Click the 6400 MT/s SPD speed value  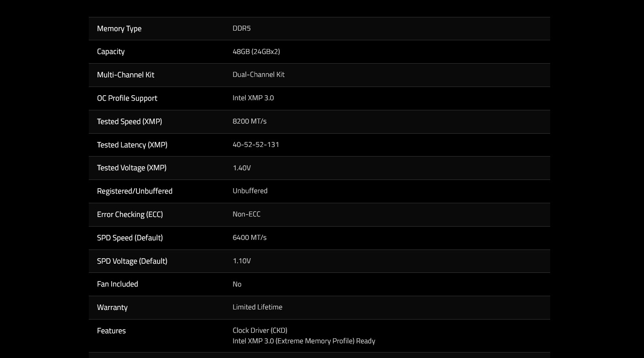(x=249, y=238)
